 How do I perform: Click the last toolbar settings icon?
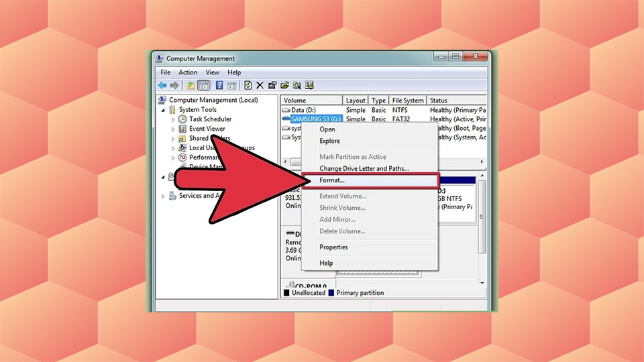click(310, 85)
